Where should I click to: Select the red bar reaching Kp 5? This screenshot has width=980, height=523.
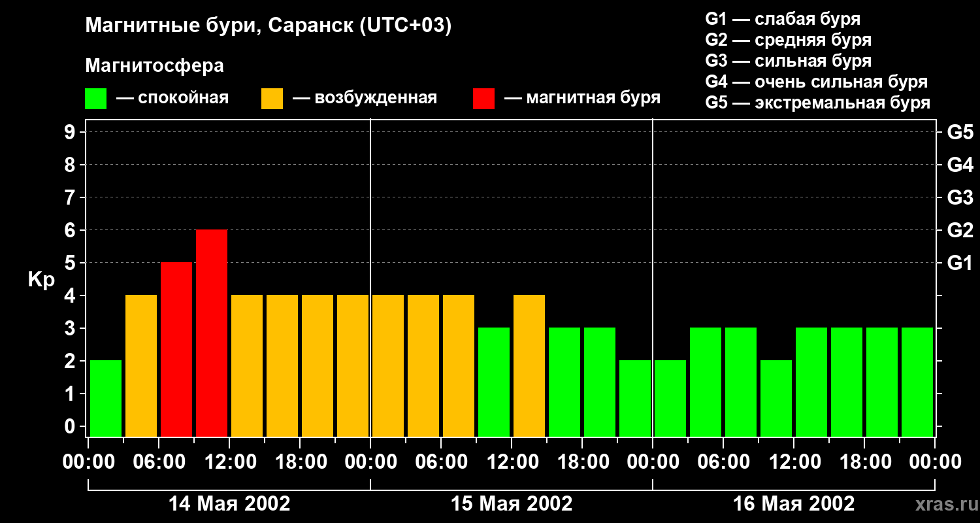tap(176, 348)
